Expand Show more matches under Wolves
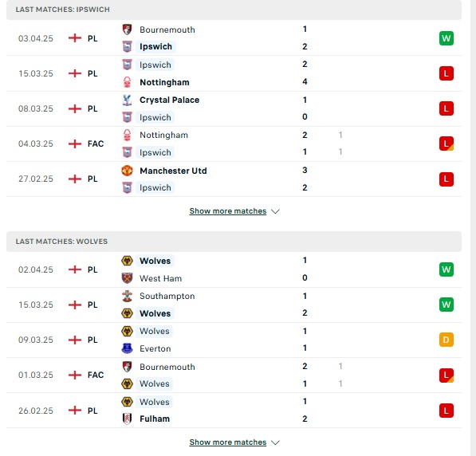 [228, 442]
